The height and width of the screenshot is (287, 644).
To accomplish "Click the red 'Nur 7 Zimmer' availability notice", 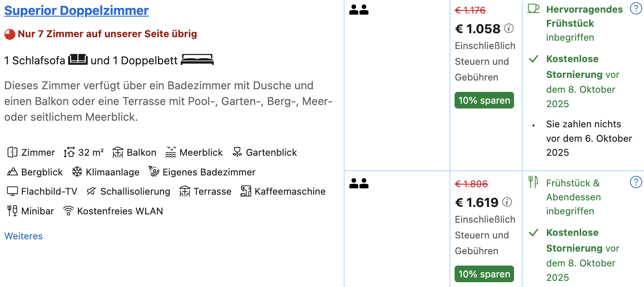I will pos(101,34).
